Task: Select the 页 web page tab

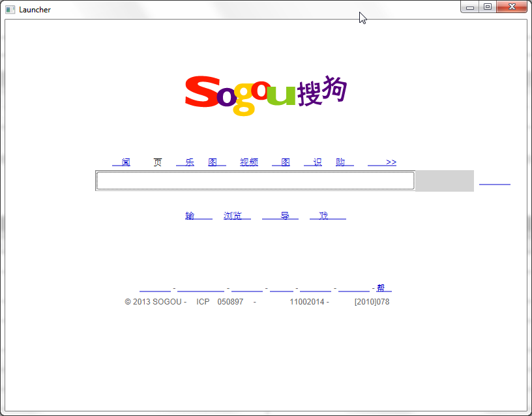Action: click(157, 162)
